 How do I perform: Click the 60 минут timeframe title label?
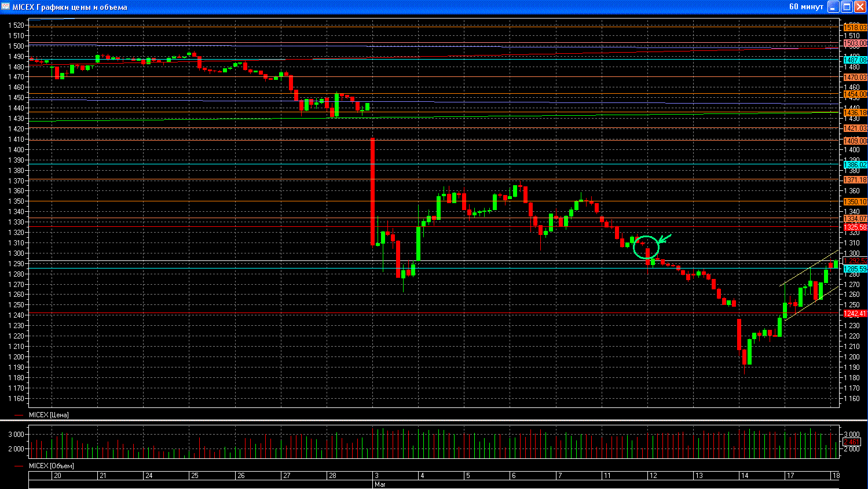pos(805,7)
